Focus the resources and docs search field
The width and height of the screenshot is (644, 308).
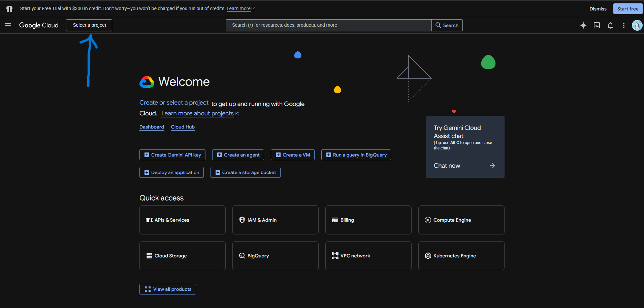click(329, 25)
